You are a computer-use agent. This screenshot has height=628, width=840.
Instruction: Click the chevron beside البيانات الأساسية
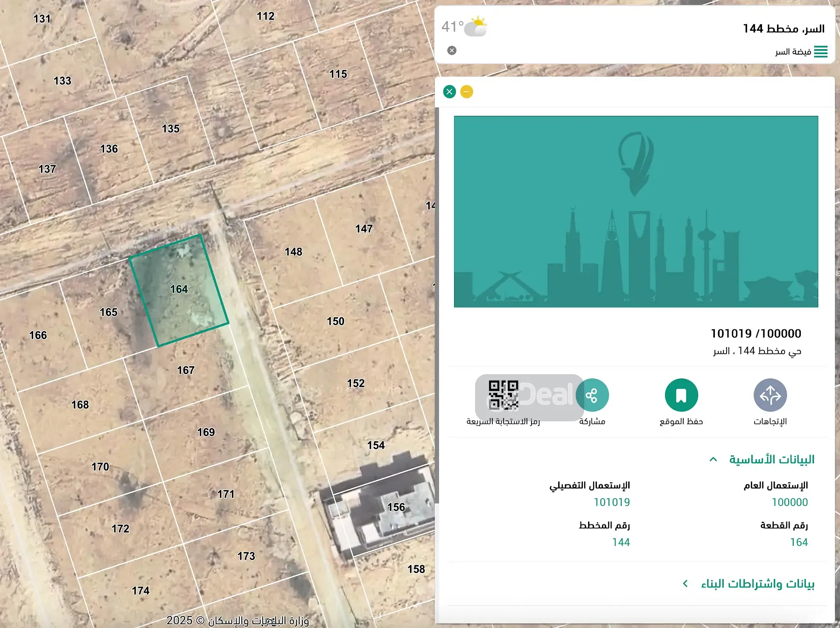pyautogui.click(x=713, y=460)
